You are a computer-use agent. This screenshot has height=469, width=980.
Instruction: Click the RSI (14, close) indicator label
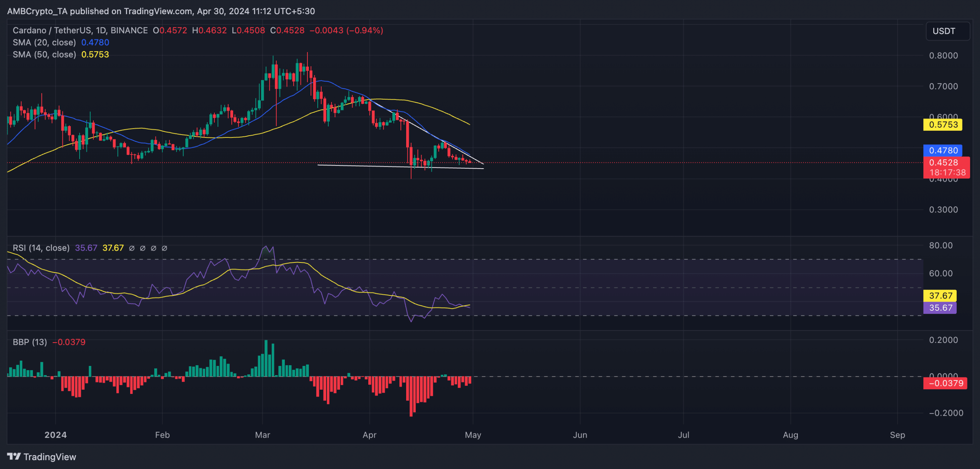[41, 248]
